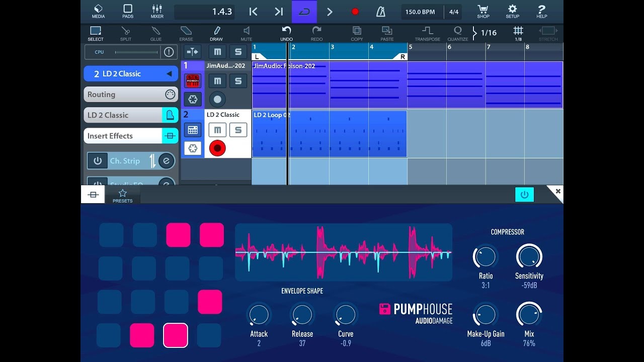
Task: Adjust the Ratio knob
Action: [486, 257]
